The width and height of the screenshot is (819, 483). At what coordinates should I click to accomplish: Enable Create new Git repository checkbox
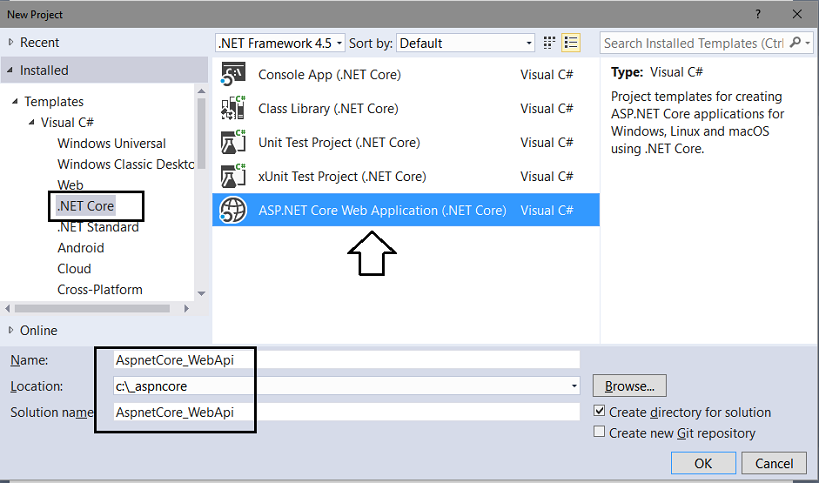tap(600, 432)
